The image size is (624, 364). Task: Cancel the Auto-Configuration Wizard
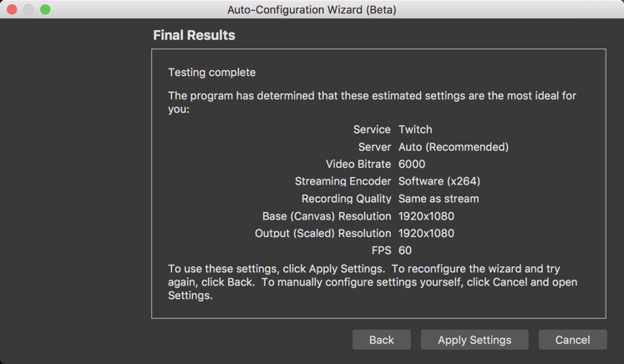[x=572, y=340]
